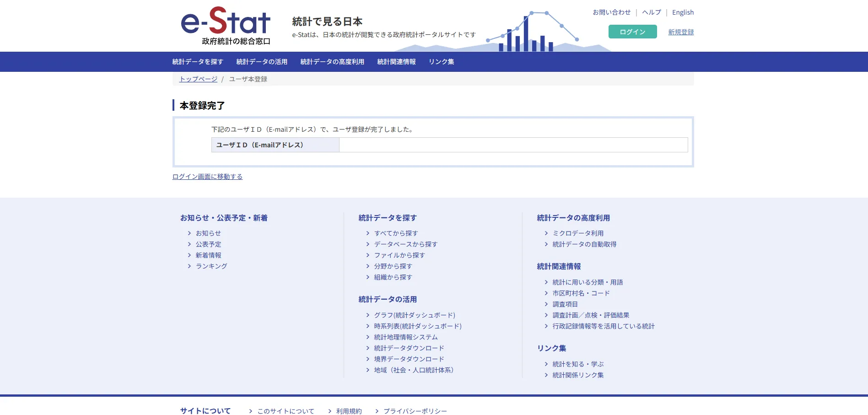Open footer 新着情報 link
The height and width of the screenshot is (415, 868).
[x=208, y=255]
